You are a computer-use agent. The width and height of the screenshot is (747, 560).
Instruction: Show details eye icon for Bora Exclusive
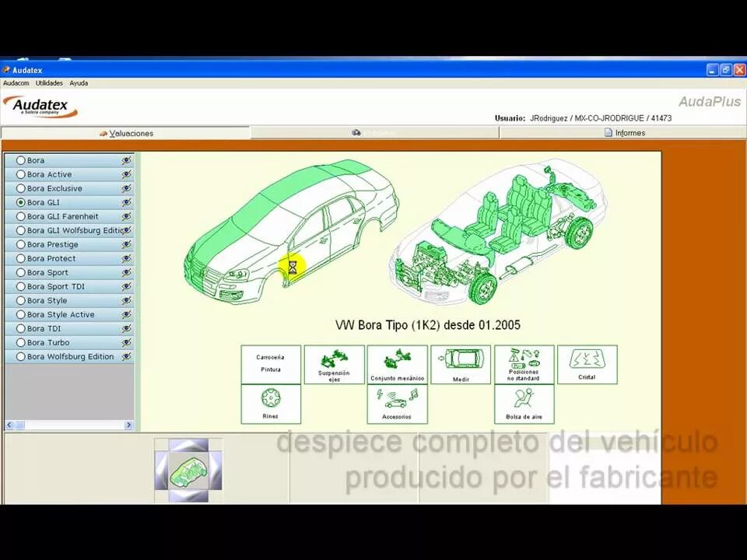tap(126, 188)
